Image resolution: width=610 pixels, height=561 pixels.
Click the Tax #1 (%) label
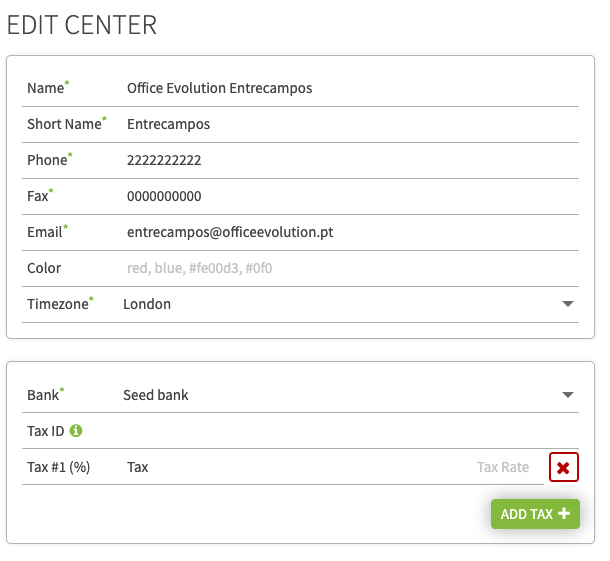(59, 467)
